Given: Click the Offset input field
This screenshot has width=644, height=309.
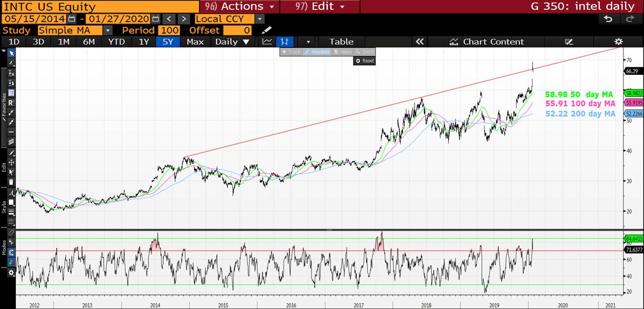Looking at the screenshot, I should click(237, 31).
